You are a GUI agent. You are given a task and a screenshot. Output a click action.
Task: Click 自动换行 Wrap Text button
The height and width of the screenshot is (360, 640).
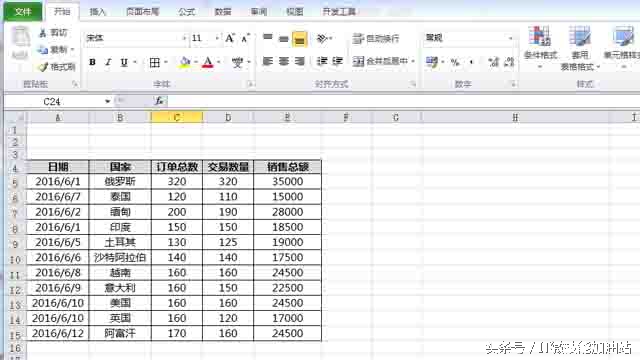pyautogui.click(x=376, y=39)
